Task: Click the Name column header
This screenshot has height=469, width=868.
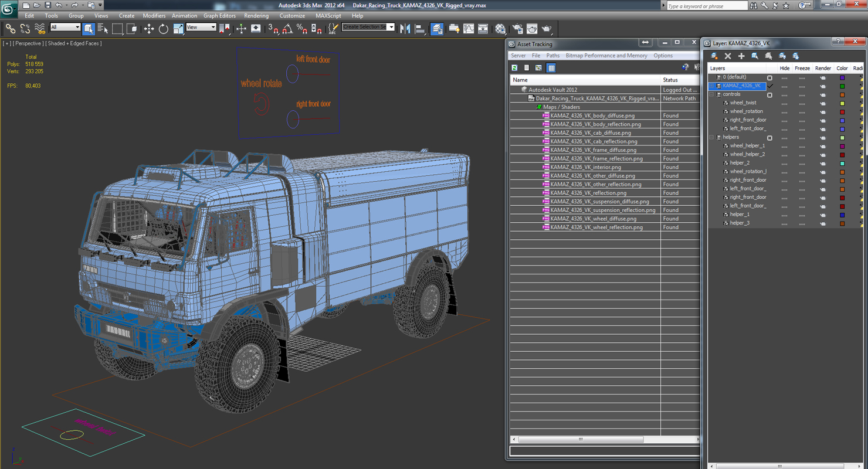Action: coord(585,80)
